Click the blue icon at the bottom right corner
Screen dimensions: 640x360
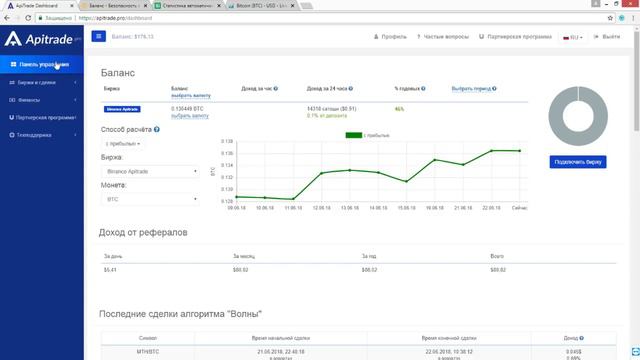[x=636, y=351]
